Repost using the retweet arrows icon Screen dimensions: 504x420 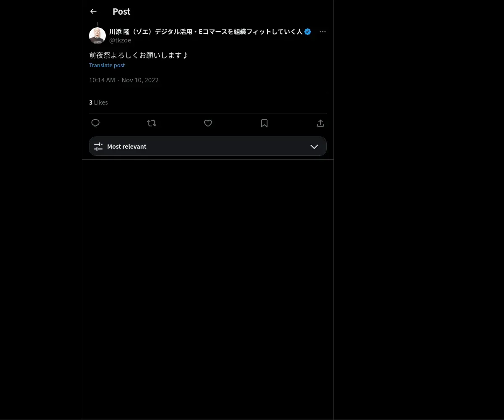[x=152, y=123]
